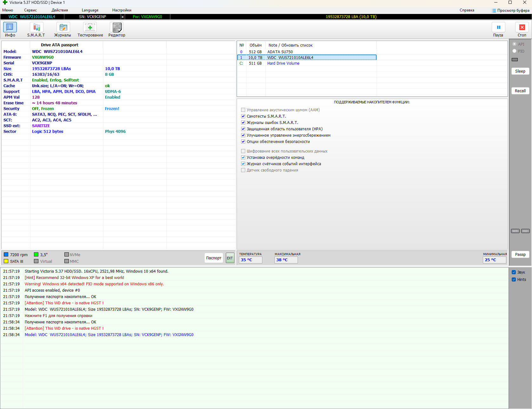The height and width of the screenshot is (409, 532).
Task: Toggle Журнал счётчиков событий интерфейса checkbox
Action: pyautogui.click(x=243, y=164)
